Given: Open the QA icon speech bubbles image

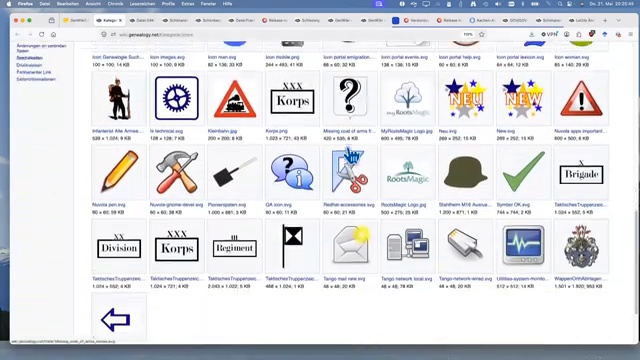Looking at the screenshot, I should pos(293,172).
